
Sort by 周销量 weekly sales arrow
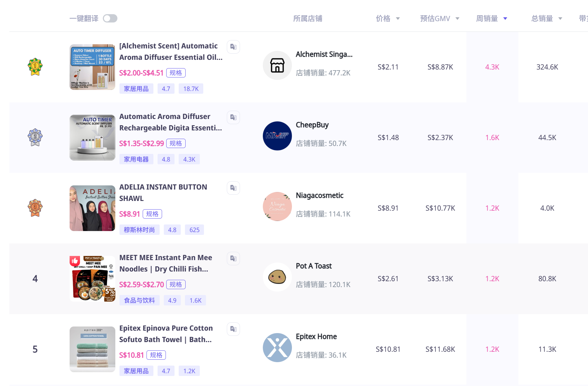505,19
